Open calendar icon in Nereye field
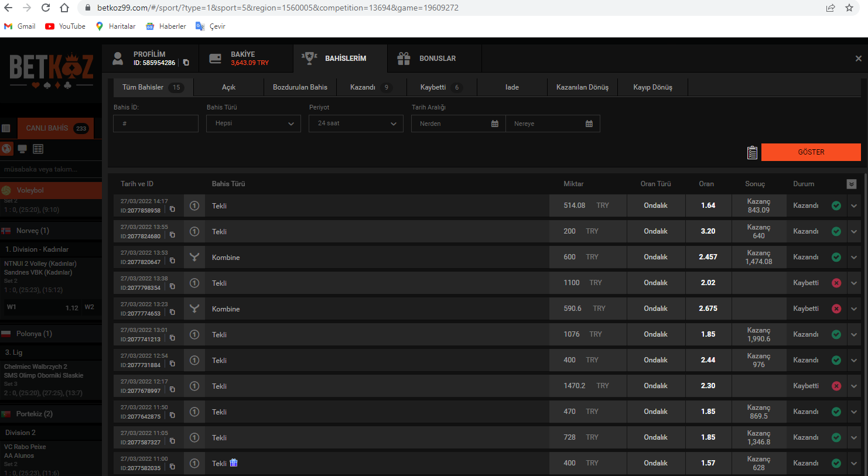868x476 pixels. point(589,124)
